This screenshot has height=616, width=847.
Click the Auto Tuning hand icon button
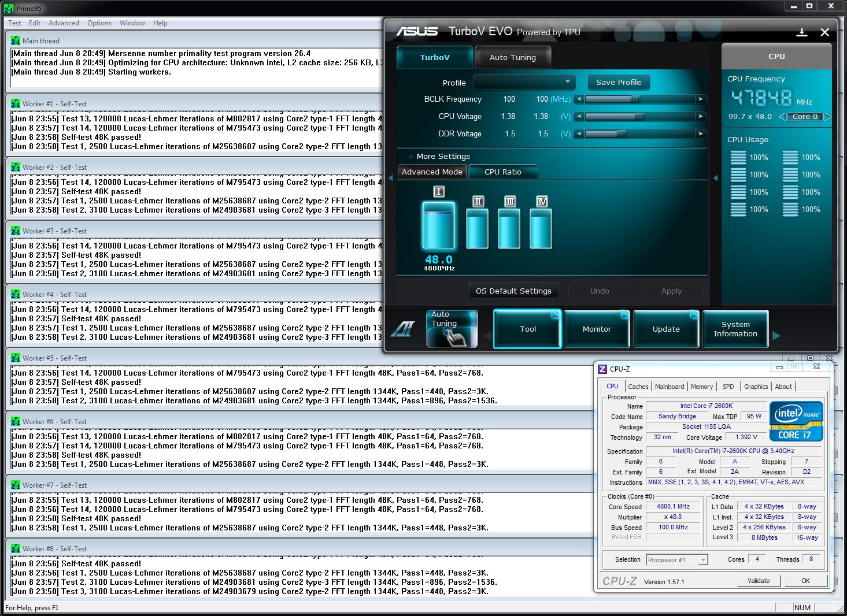[452, 329]
